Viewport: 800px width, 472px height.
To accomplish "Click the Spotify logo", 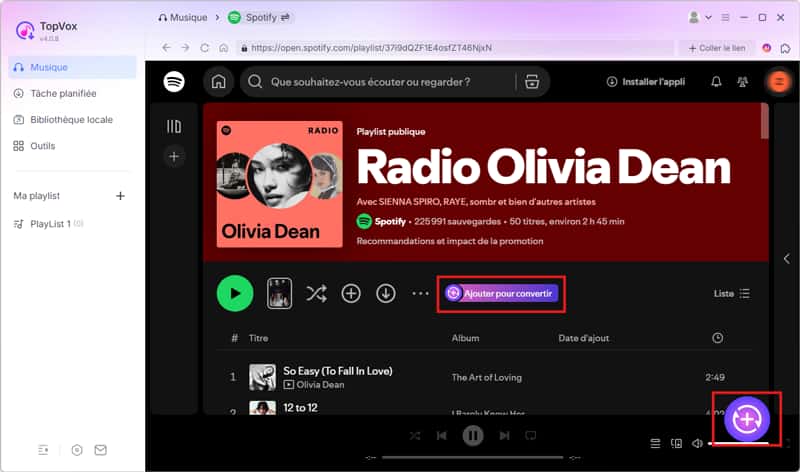I will point(174,82).
